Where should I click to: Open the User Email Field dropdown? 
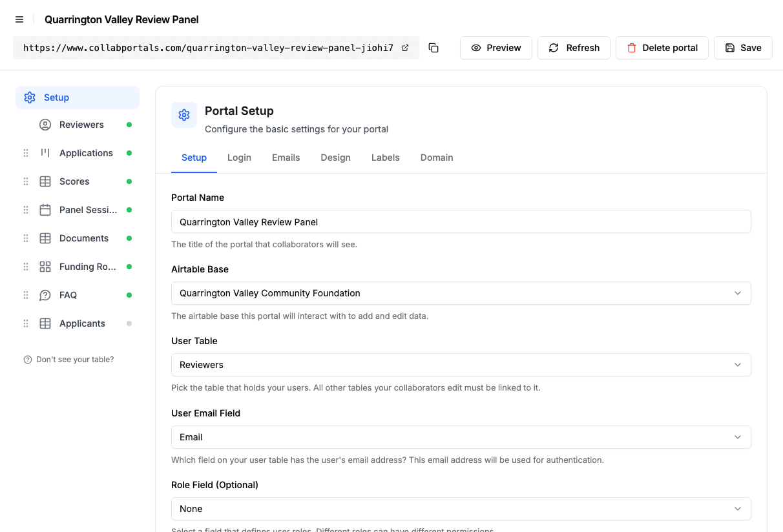click(461, 437)
